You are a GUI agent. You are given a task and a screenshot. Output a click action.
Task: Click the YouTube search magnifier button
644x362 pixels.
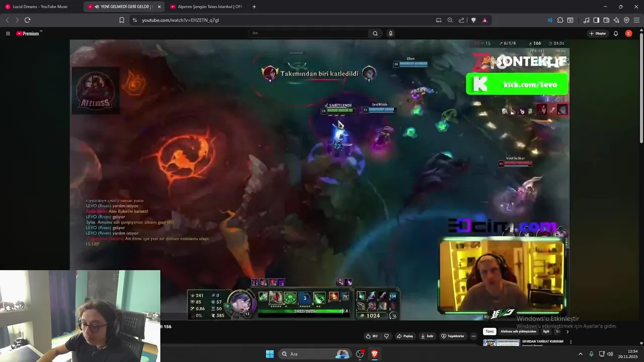[375, 33]
